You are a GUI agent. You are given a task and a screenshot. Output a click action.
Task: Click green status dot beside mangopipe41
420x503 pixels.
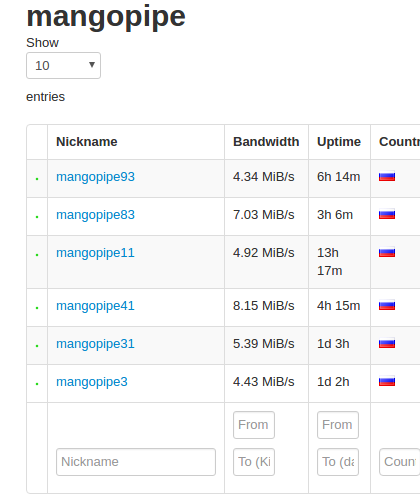click(37, 308)
